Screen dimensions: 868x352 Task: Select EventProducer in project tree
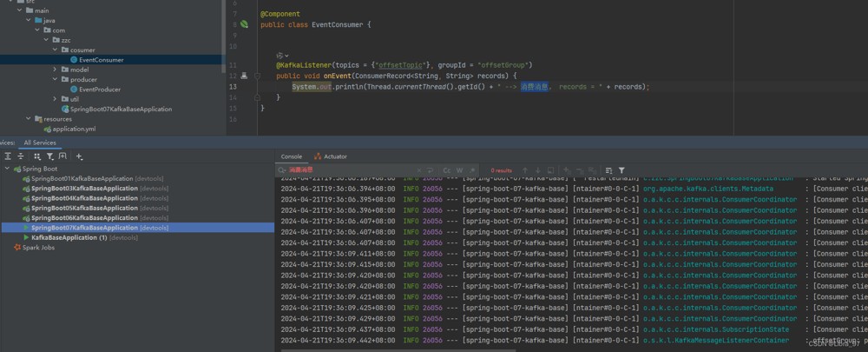pyautogui.click(x=100, y=90)
